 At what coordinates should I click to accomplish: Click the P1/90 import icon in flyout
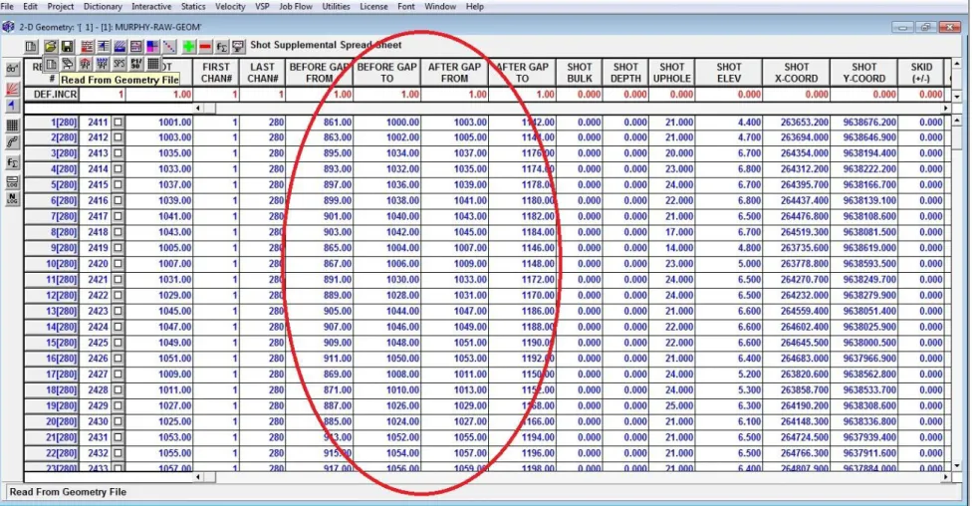tap(136, 64)
